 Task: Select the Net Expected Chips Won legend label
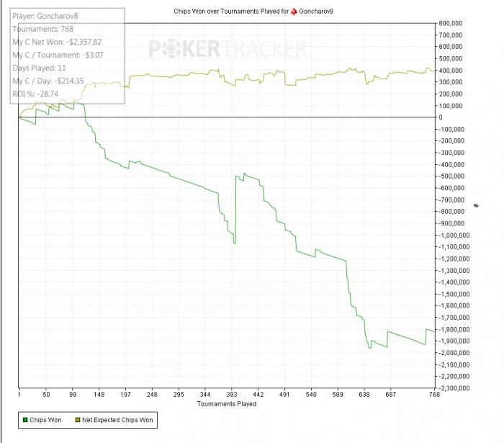pos(117,420)
